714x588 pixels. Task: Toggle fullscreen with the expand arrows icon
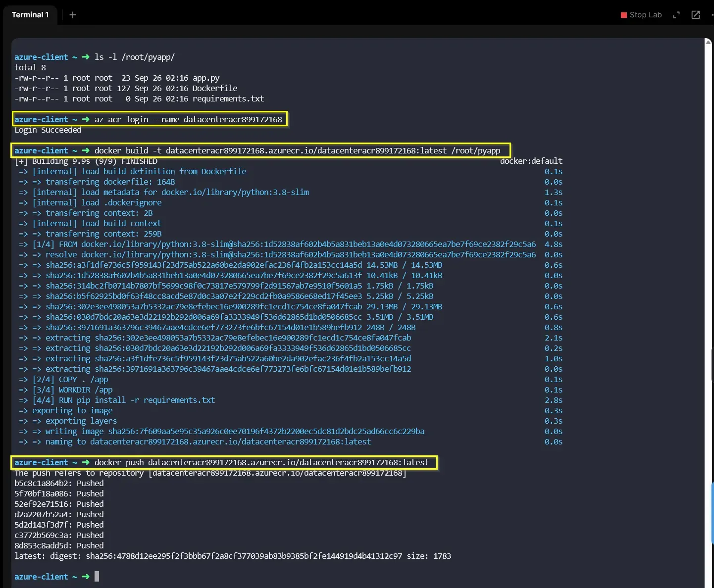[x=676, y=15]
